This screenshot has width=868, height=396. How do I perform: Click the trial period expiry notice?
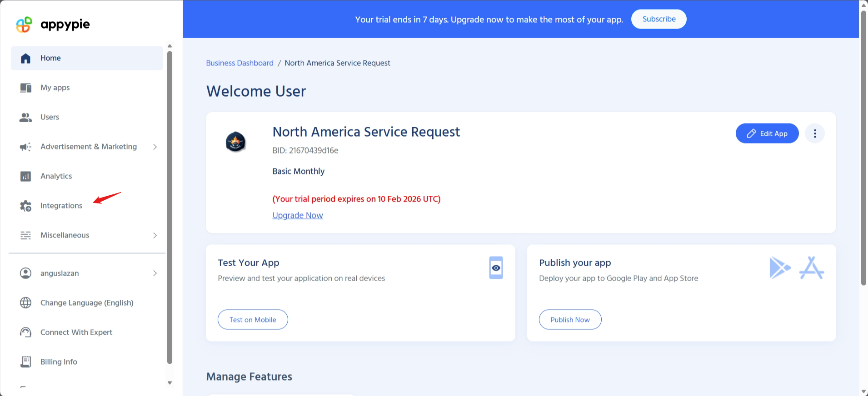(356, 199)
